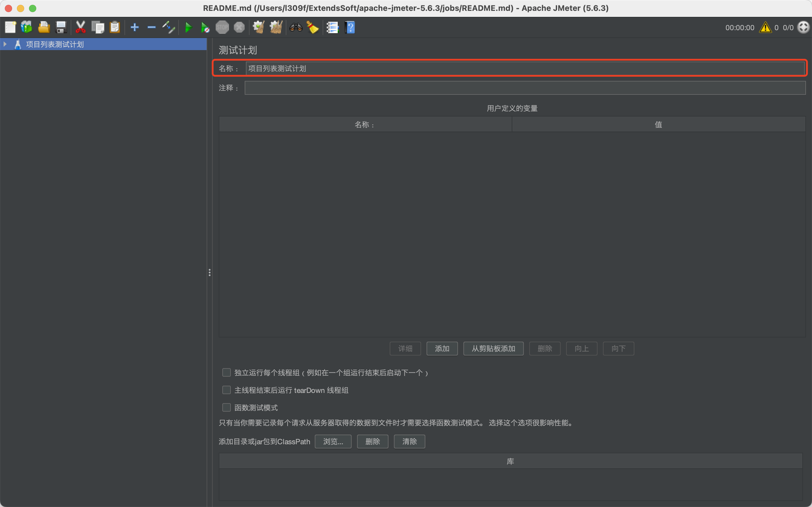Click the Clear All double-broom icon
The width and height of the screenshot is (812, 507).
(276, 27)
